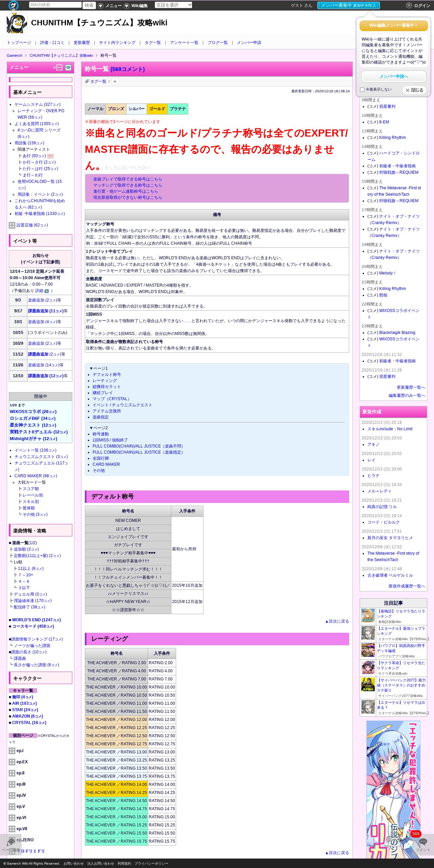Screen dimensions: 434x868
Task: Click the gear icon beside ログイン
Action: coord(409,5)
